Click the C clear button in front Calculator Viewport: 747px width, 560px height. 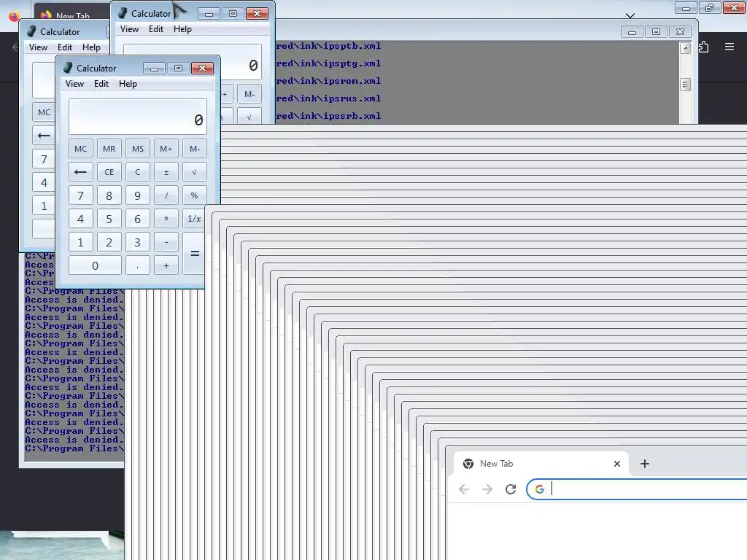(x=138, y=172)
